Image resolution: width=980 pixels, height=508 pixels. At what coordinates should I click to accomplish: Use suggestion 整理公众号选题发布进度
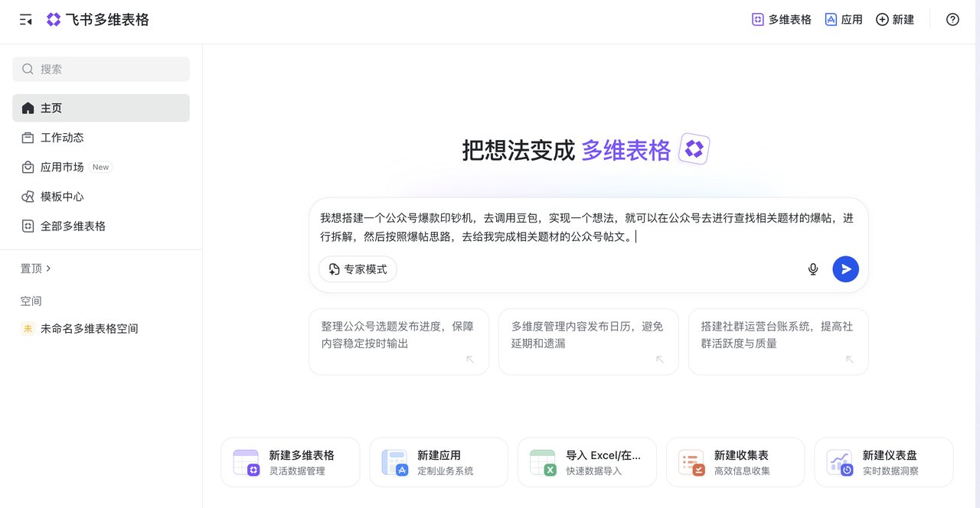point(399,341)
